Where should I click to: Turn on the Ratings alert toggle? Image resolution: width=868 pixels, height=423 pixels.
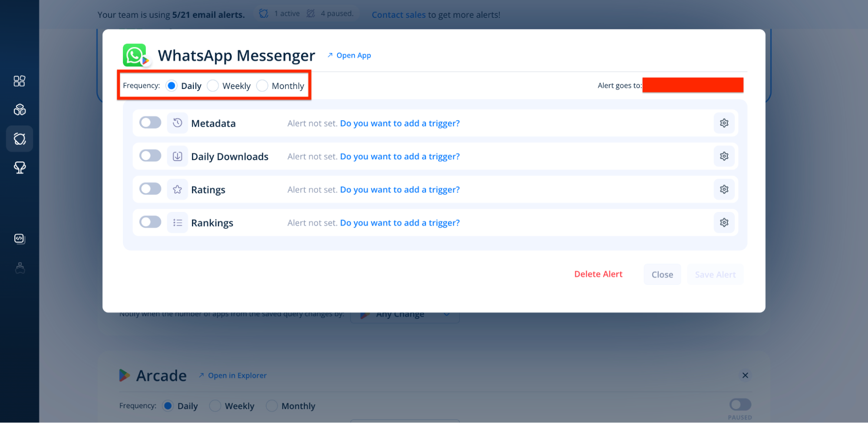coord(150,189)
